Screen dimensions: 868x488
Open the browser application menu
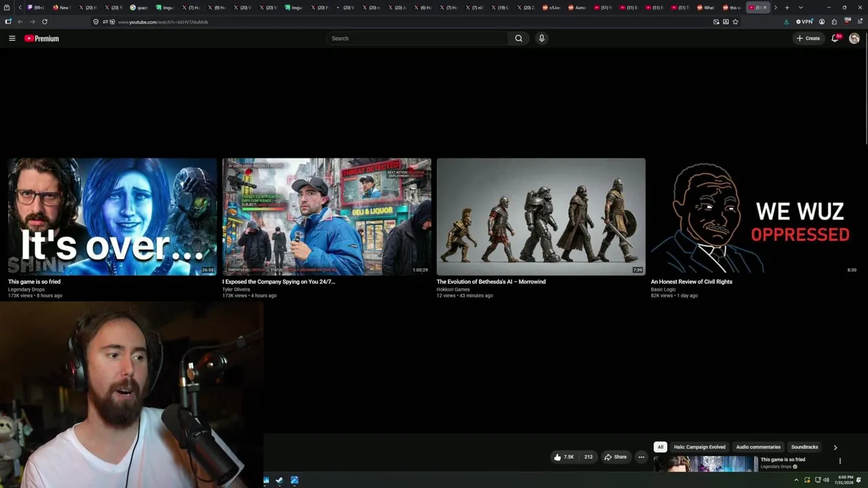[x=860, y=22]
